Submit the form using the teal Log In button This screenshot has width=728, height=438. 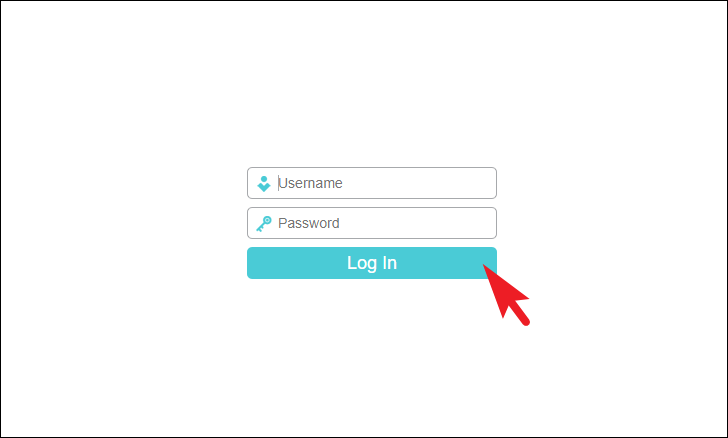372,263
